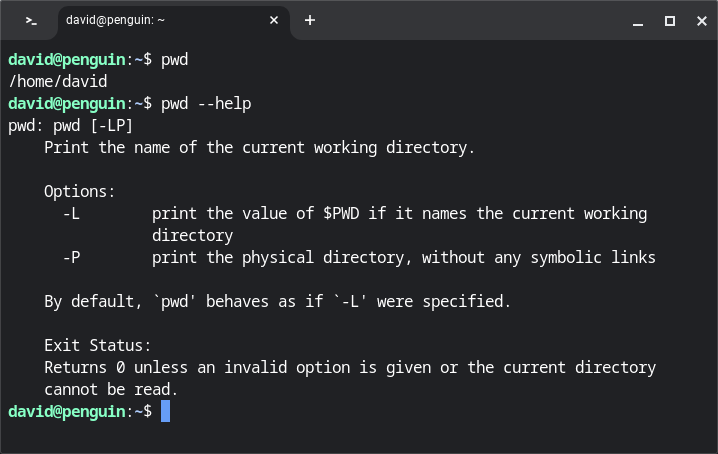Click the blinking cursor block at the prompt
This screenshot has height=454, width=718.
(165, 411)
